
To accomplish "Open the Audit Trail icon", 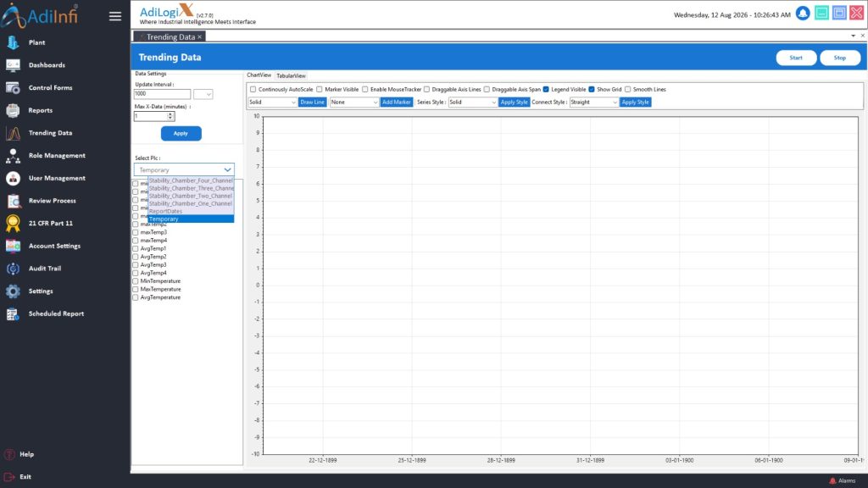I will coord(13,269).
